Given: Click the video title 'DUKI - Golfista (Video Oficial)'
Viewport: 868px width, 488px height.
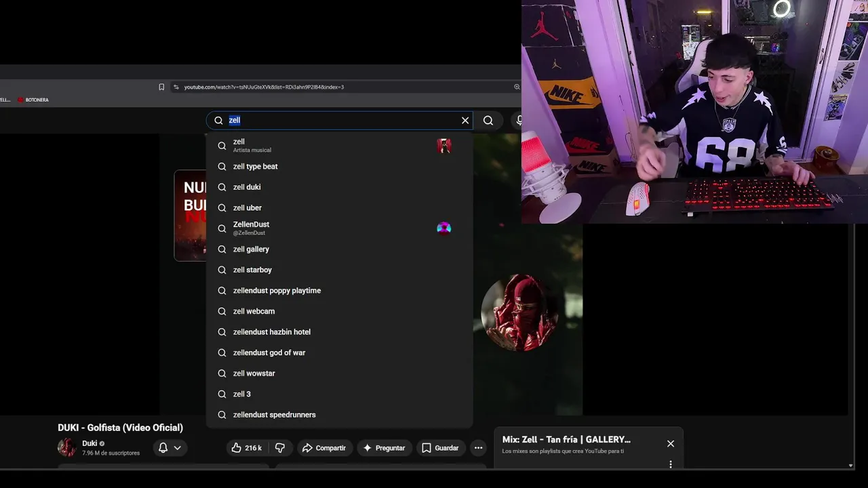Looking at the screenshot, I should tap(120, 428).
